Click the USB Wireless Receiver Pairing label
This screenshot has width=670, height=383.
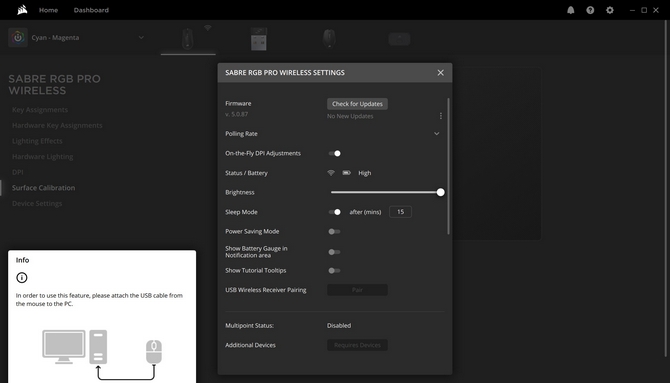tap(266, 290)
